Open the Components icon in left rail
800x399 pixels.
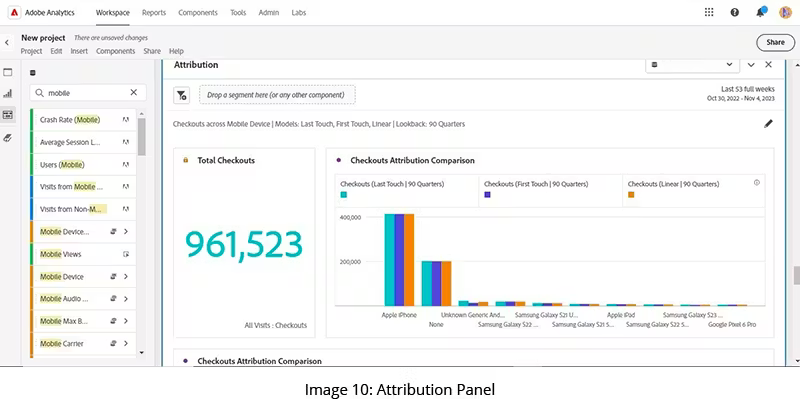(8, 115)
